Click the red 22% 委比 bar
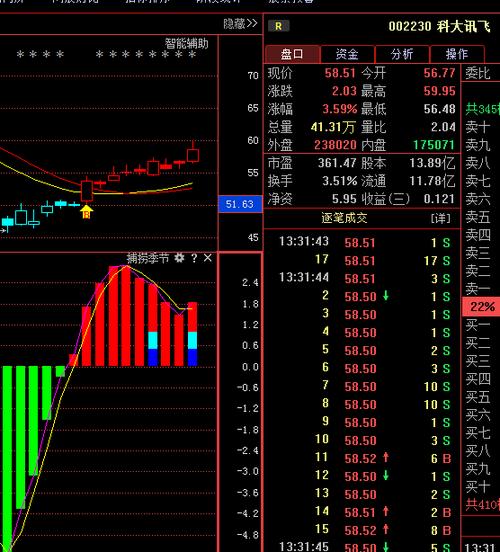 coord(481,307)
